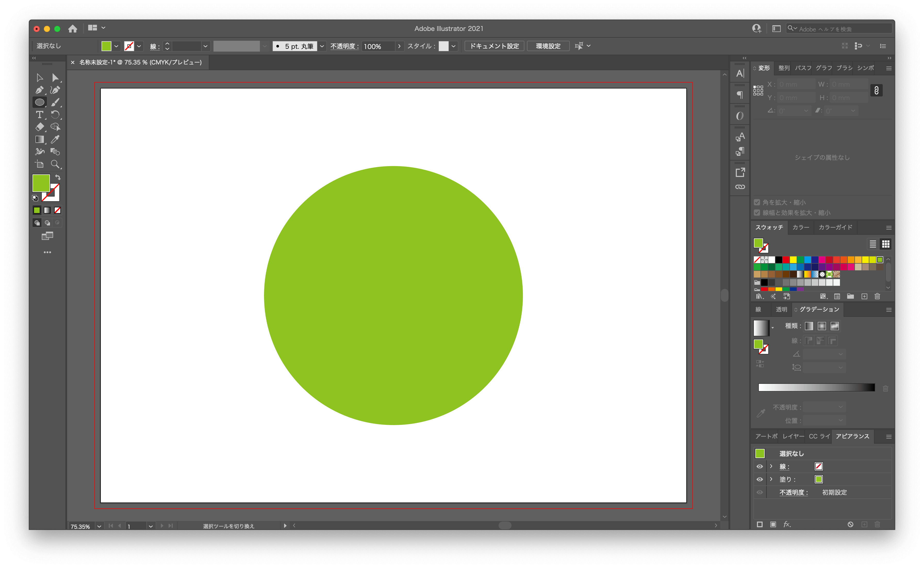Expand the 線 stroke row in Appearance

[771, 466]
